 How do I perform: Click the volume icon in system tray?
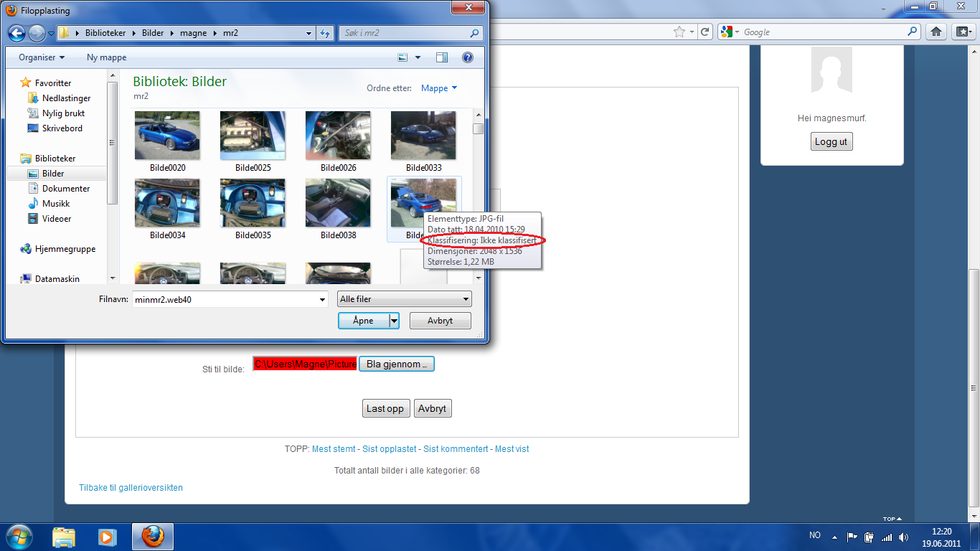click(x=903, y=537)
